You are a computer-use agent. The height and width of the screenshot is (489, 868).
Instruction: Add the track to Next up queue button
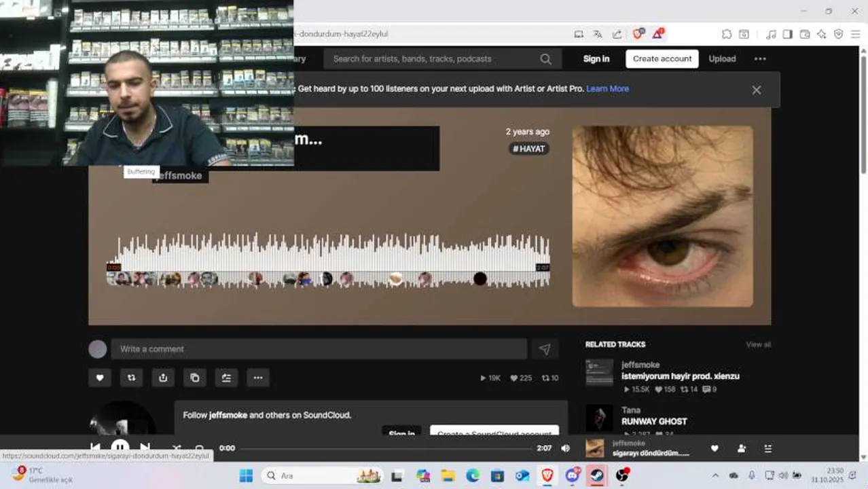click(226, 378)
